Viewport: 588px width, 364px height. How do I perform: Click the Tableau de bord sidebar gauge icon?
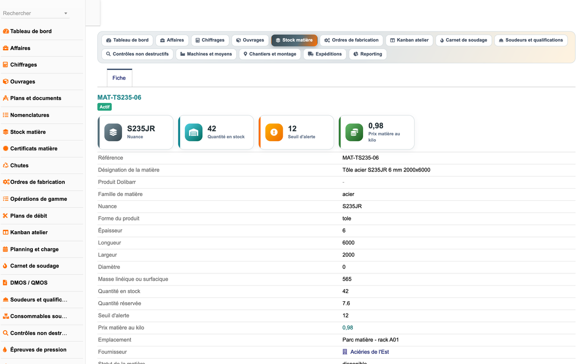pos(6,31)
